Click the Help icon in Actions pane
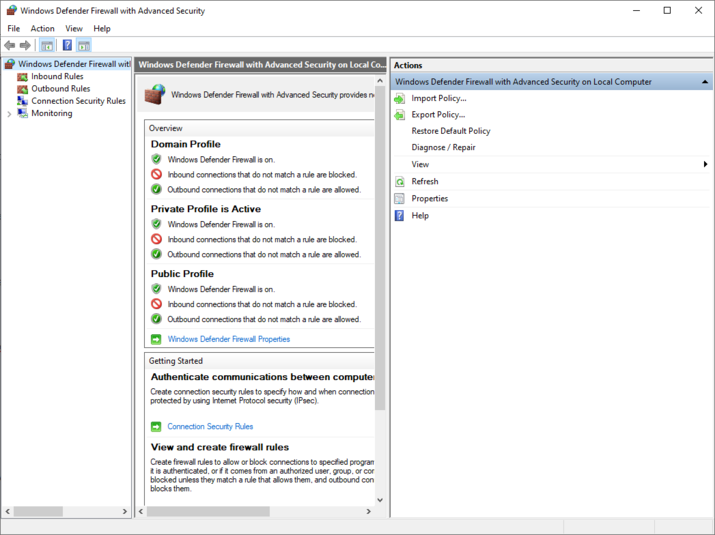 click(x=399, y=215)
